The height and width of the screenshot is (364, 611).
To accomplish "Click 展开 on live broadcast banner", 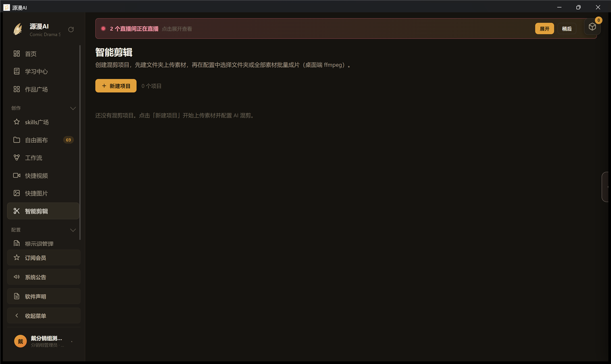I will tap(545, 29).
